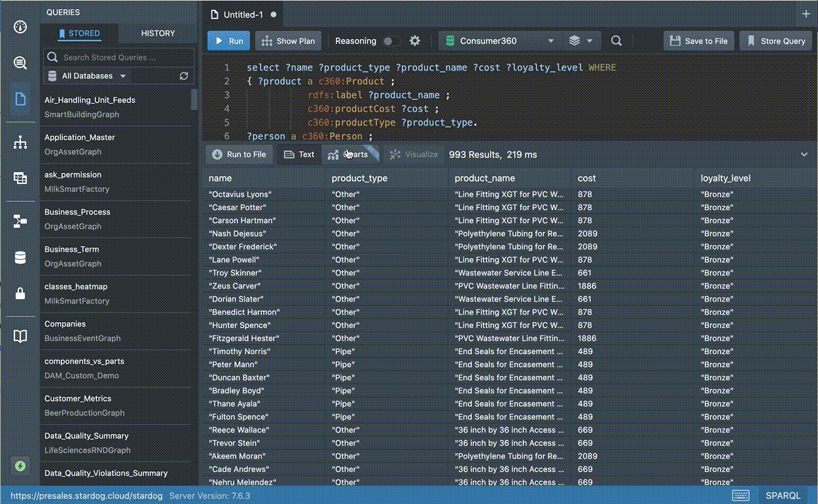
Task: Click the product_name column header
Action: tap(510, 178)
